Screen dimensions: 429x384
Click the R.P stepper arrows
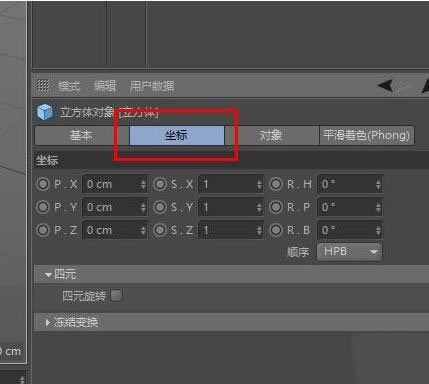(378, 207)
